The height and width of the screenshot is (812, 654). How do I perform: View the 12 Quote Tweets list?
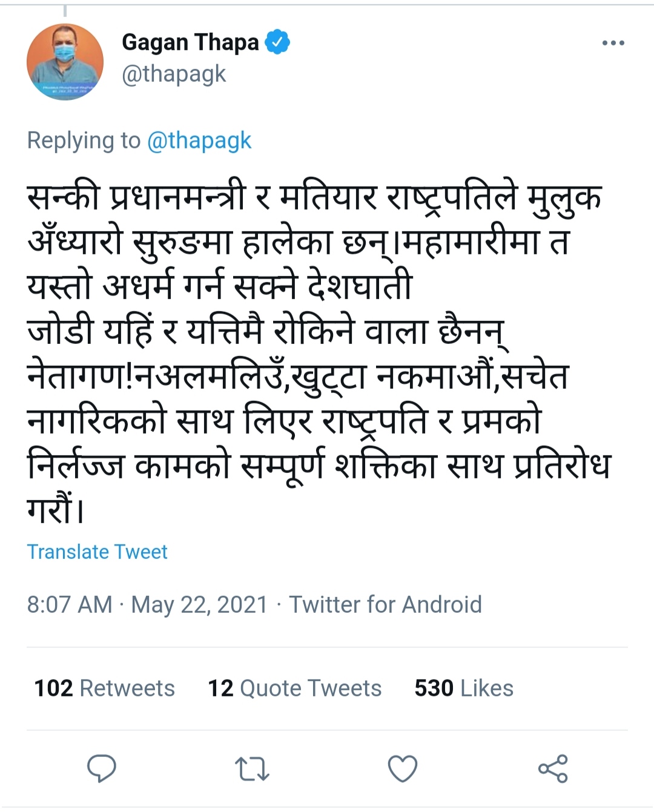click(x=294, y=688)
